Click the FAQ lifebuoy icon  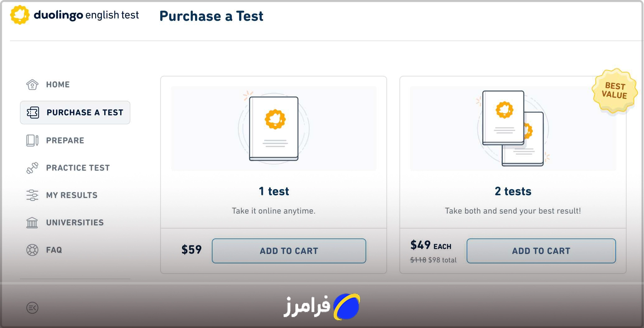pyautogui.click(x=32, y=250)
